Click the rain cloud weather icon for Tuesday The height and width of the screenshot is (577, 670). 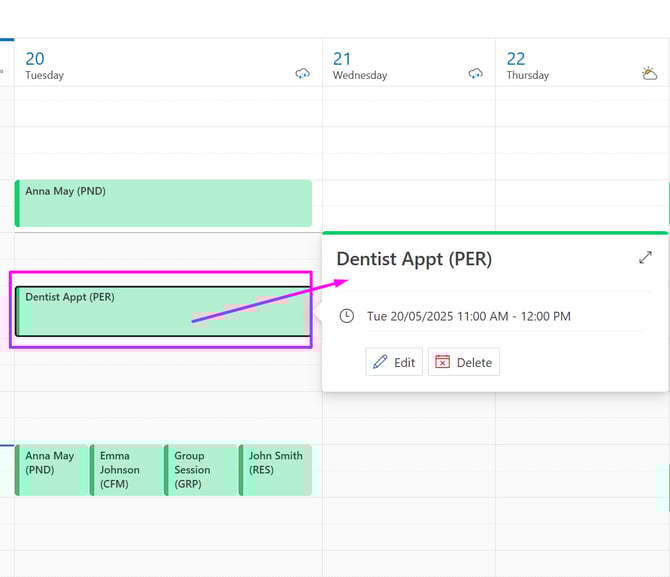302,74
